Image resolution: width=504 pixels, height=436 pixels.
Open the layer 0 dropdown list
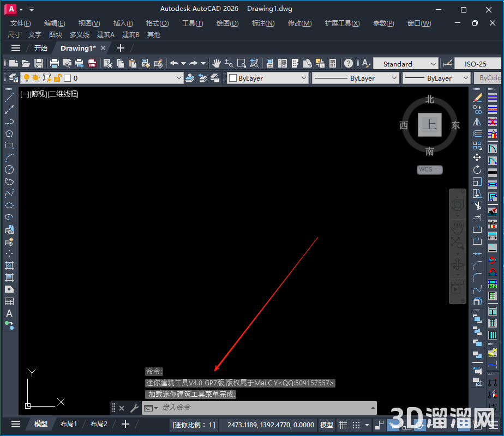click(x=179, y=78)
